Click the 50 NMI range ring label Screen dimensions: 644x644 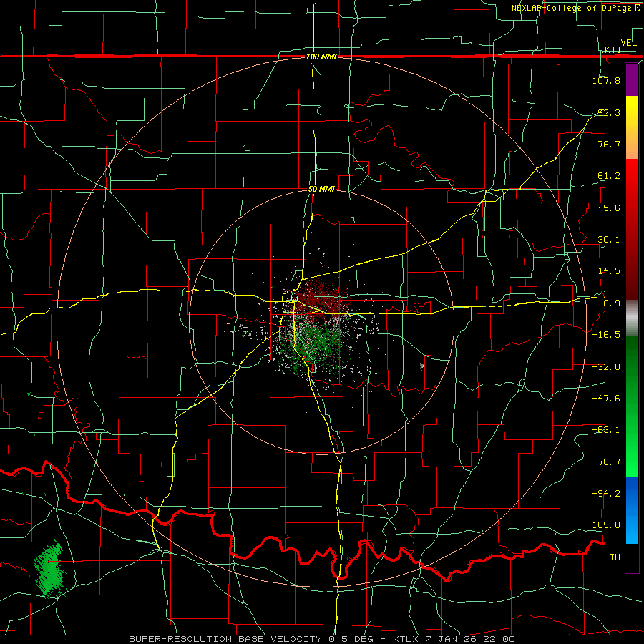321,190
